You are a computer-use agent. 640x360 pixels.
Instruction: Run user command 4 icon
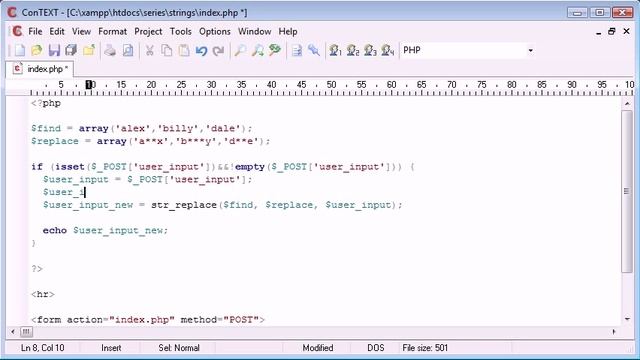(x=388, y=51)
